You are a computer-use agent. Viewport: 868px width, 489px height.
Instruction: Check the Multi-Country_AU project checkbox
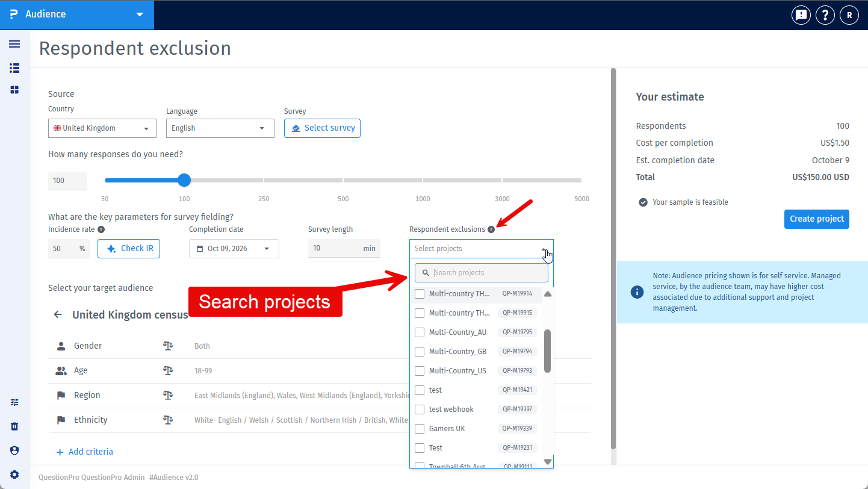click(x=420, y=332)
